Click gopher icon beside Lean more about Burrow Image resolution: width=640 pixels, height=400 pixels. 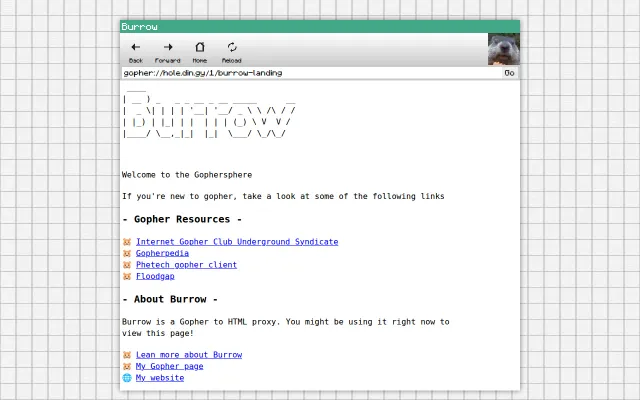click(127, 355)
